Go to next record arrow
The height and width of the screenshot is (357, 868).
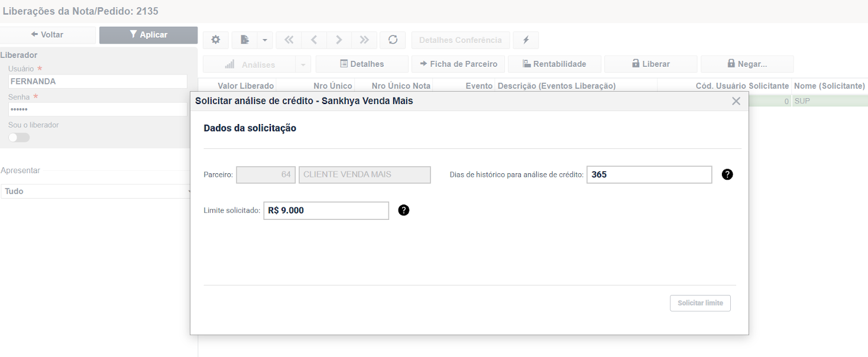click(339, 40)
